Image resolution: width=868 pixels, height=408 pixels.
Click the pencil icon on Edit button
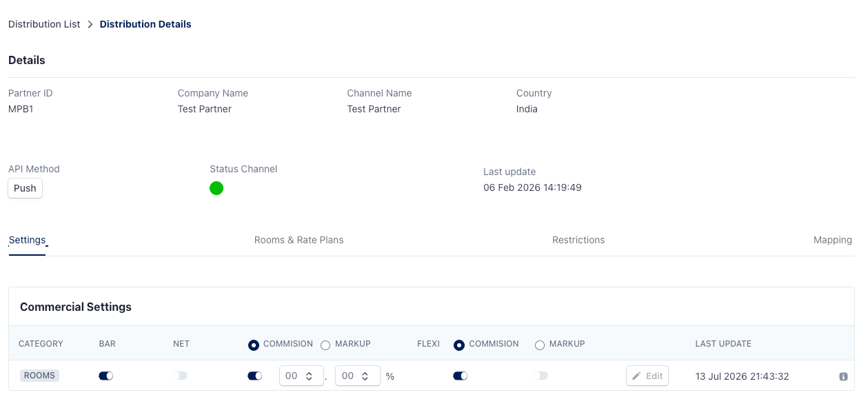click(x=636, y=376)
